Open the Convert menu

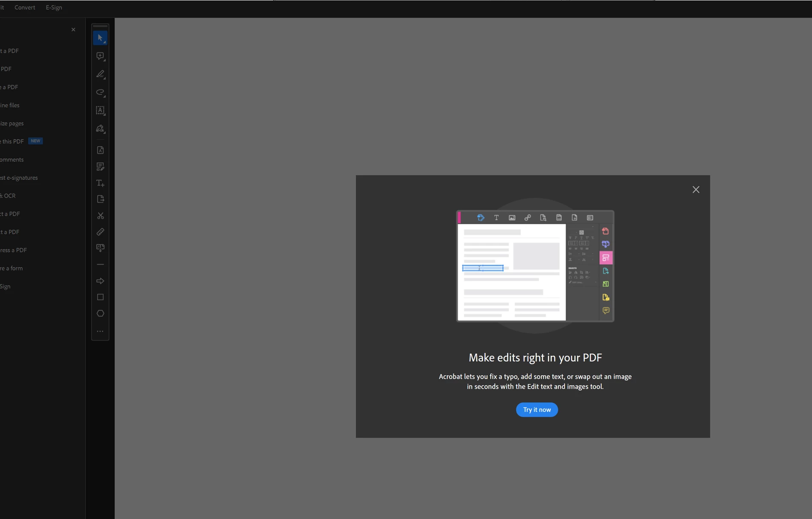25,7
